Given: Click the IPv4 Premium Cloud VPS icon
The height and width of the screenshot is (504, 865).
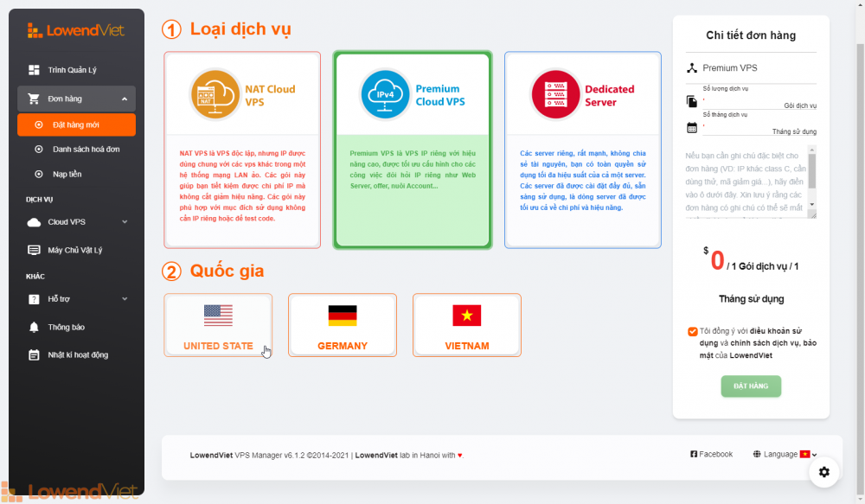Looking at the screenshot, I should 385,94.
